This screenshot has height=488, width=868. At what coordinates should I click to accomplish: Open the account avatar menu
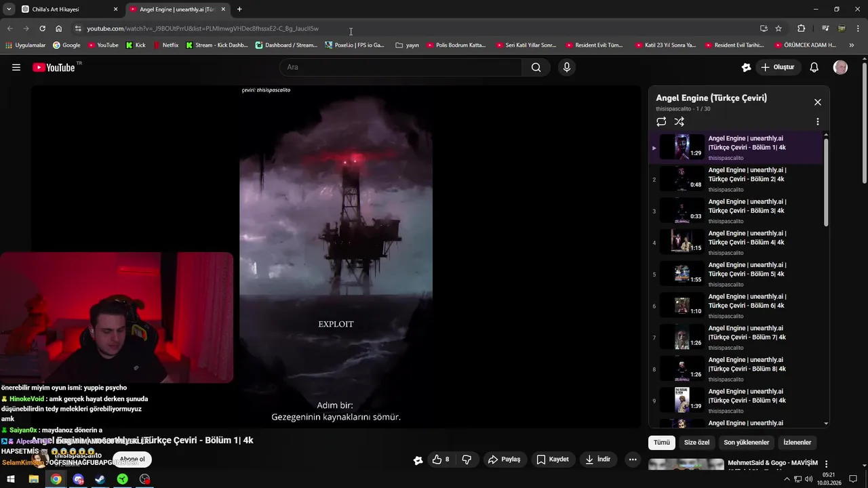[840, 67]
